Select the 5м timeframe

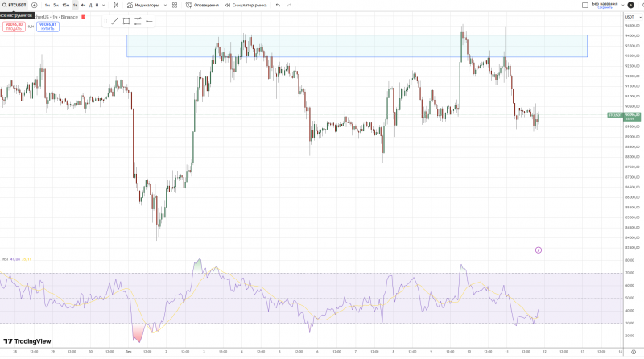pos(56,6)
